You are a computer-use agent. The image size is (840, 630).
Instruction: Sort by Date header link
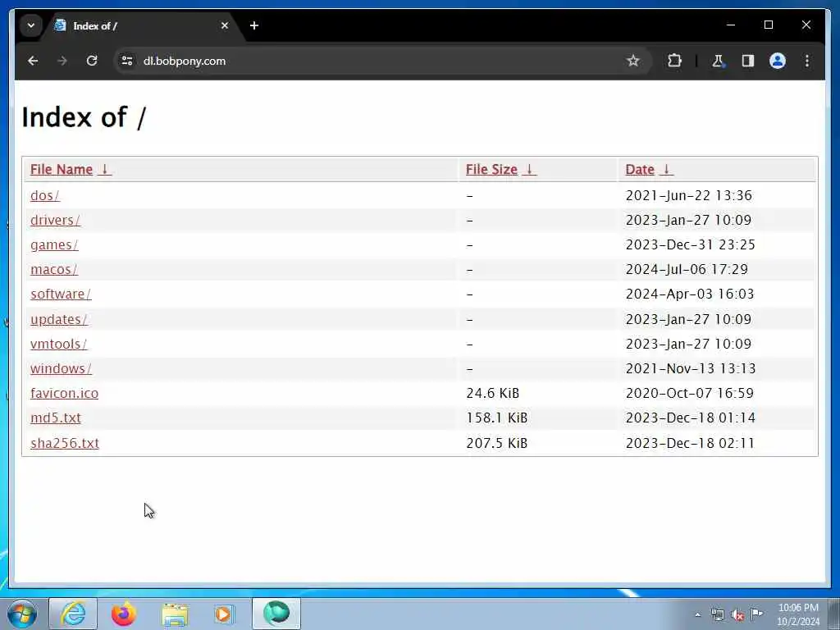(x=640, y=169)
